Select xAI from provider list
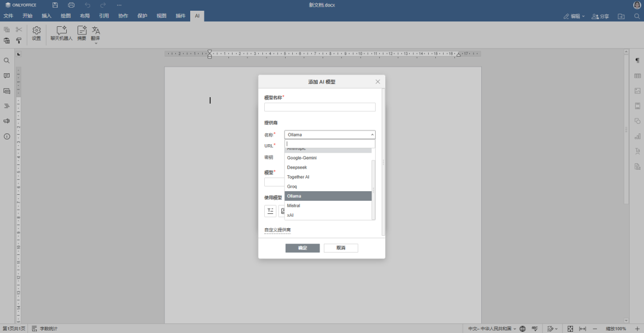Screen dimensions: 644x333 pyautogui.click(x=328, y=215)
